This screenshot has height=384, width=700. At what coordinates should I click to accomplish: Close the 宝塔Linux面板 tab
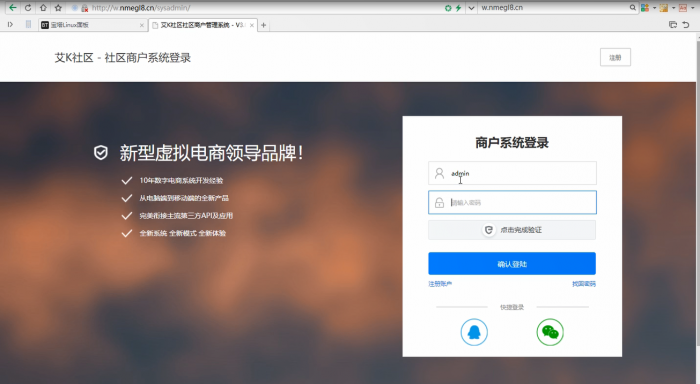pyautogui.click(x=142, y=25)
